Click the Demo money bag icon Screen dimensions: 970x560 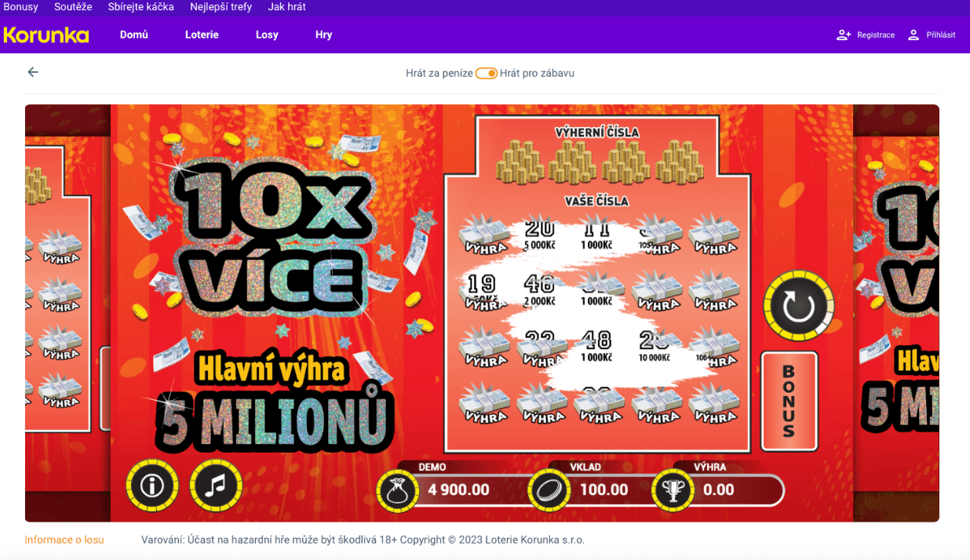pos(399,491)
